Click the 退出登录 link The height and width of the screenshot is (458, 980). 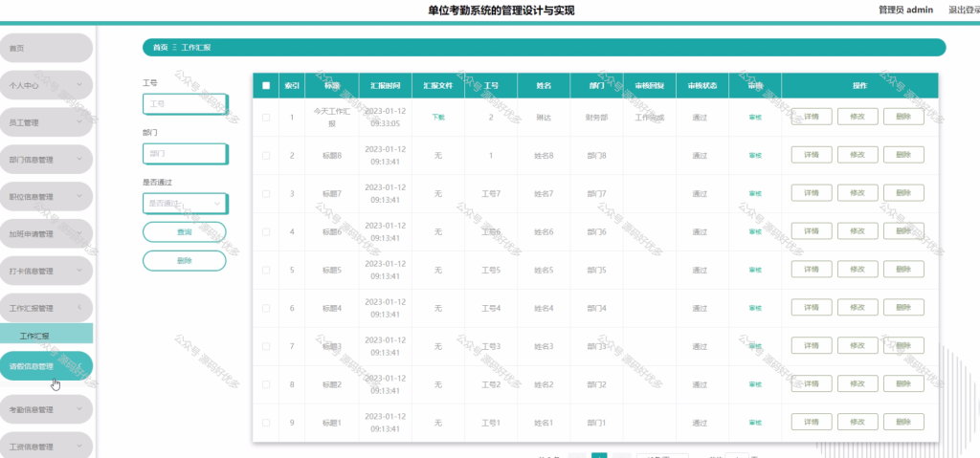click(964, 10)
